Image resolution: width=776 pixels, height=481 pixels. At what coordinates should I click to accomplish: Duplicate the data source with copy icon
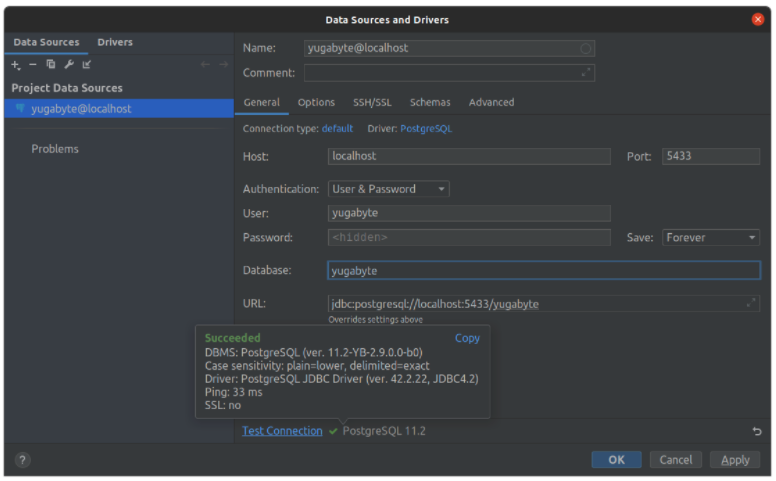pyautogui.click(x=50, y=64)
